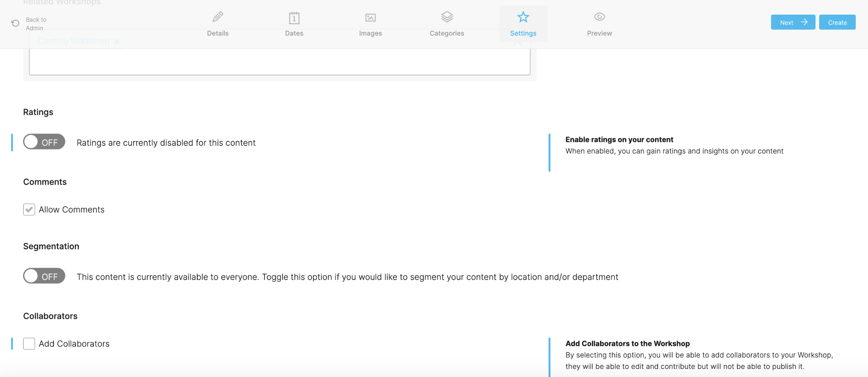Click the Back to Admin arrow icon
Screen dimensions: 868x377
coord(15,23)
